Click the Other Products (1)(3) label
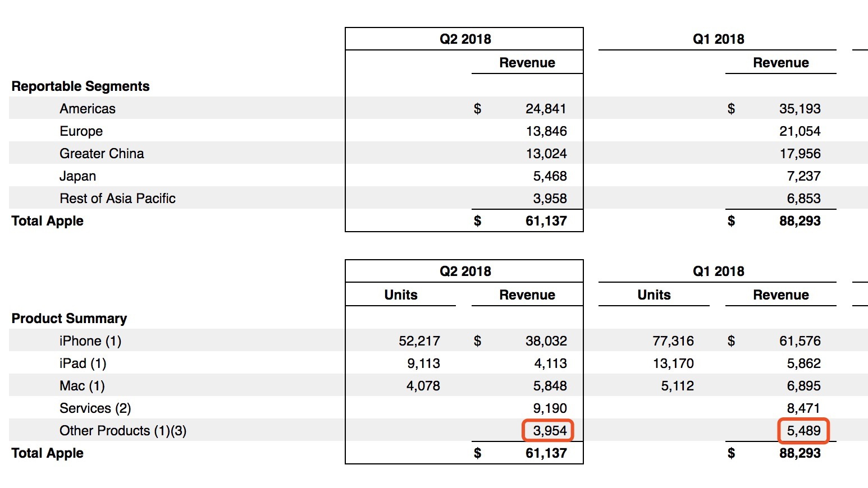Viewport: 868px width, 488px height. (123, 431)
